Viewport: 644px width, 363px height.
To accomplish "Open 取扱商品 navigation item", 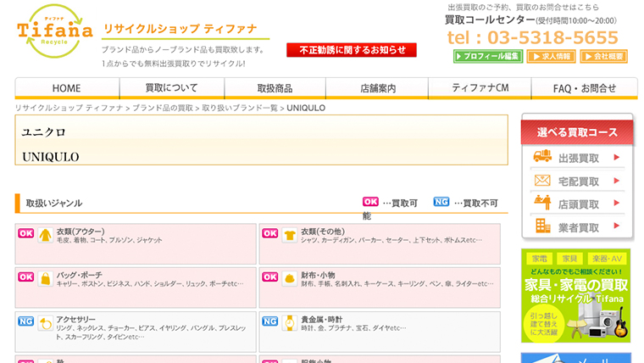I will [x=275, y=88].
